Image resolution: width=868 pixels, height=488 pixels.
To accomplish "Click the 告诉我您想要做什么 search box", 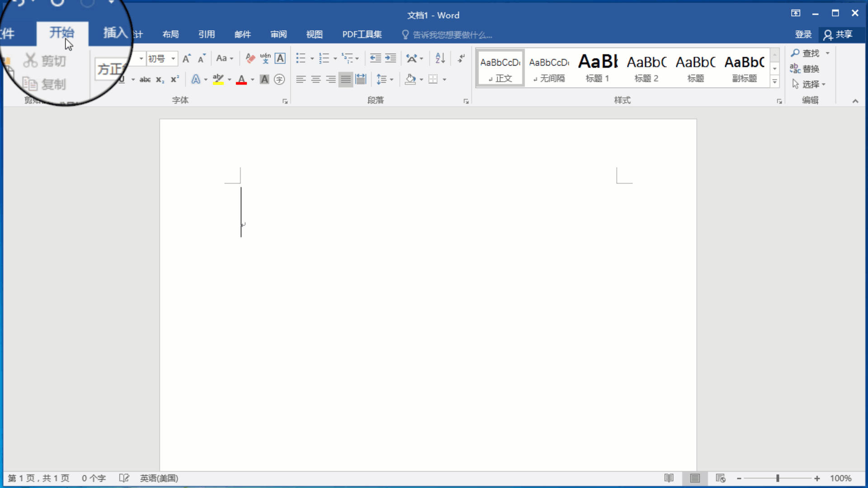I will (x=452, y=35).
